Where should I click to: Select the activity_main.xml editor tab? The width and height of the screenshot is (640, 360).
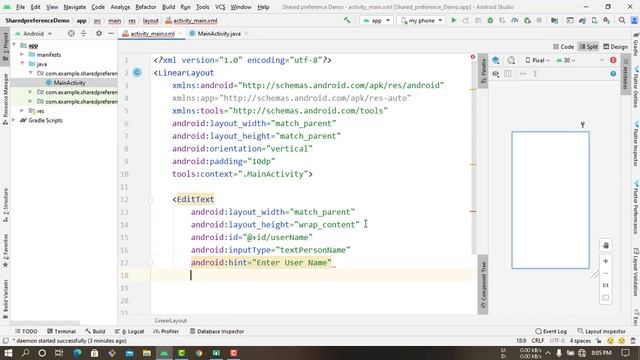tap(152, 33)
